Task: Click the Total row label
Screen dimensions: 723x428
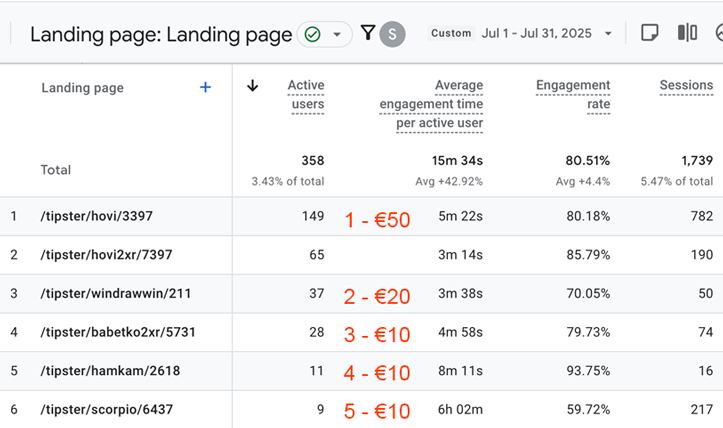Action: [x=56, y=170]
